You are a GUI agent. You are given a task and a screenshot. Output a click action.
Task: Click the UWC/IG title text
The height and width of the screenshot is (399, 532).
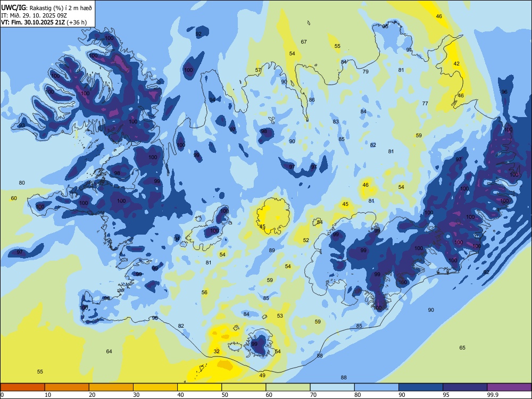point(13,7)
